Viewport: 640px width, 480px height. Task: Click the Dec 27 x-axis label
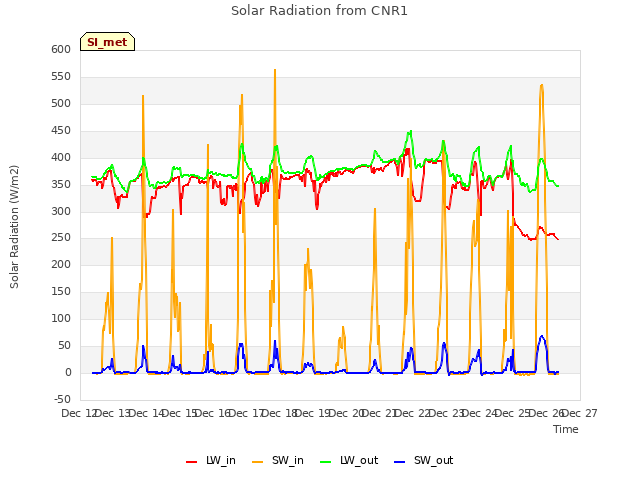[x=580, y=413]
